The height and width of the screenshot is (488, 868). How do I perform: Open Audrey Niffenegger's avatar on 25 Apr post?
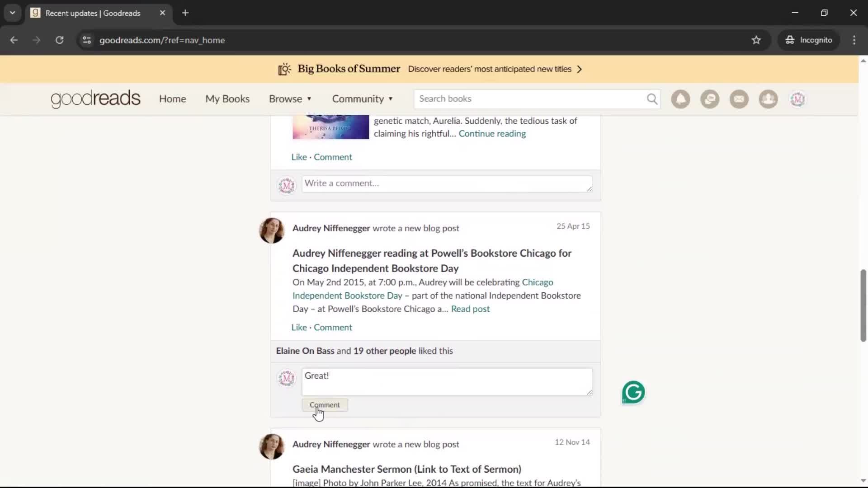tap(272, 230)
